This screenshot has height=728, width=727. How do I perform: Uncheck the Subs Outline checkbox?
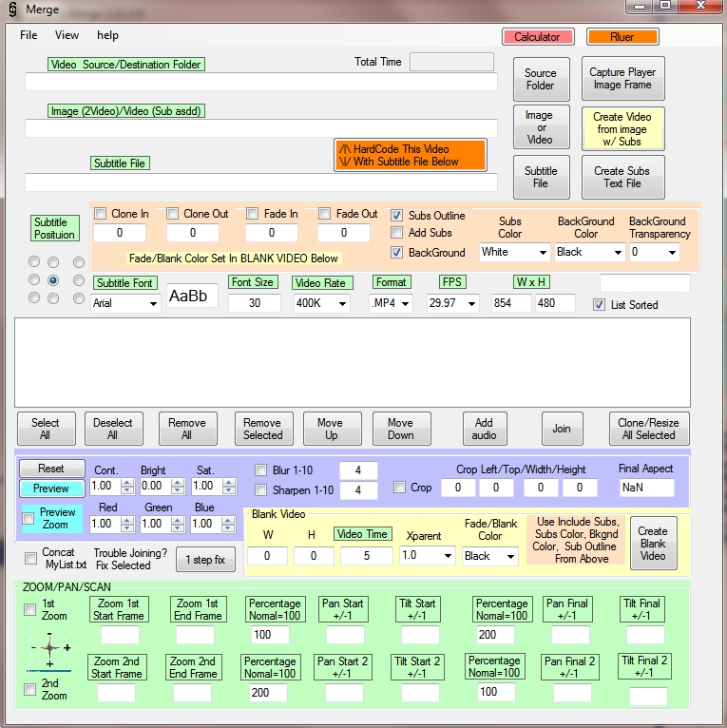(396, 216)
